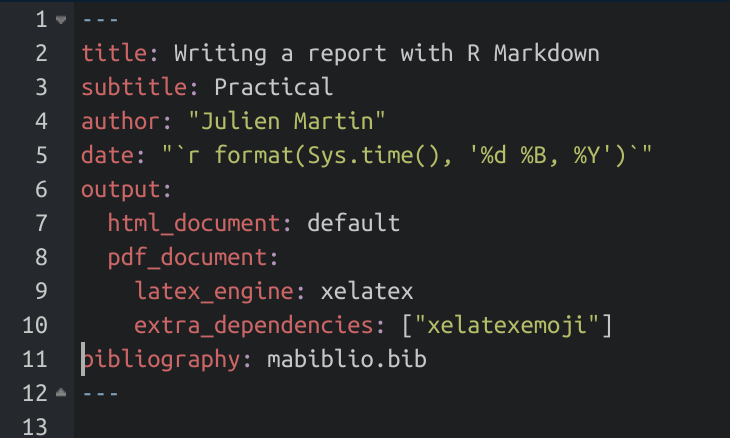Click line number 5 in the gutter

(x=40, y=156)
